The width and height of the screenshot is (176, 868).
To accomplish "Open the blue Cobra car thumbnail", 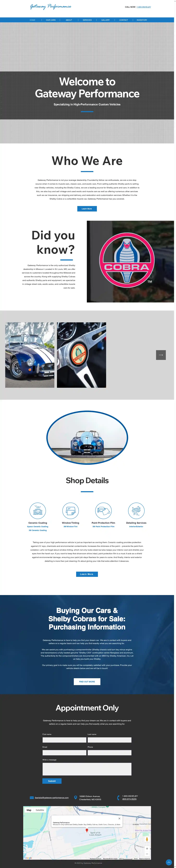I will click(x=30, y=355).
